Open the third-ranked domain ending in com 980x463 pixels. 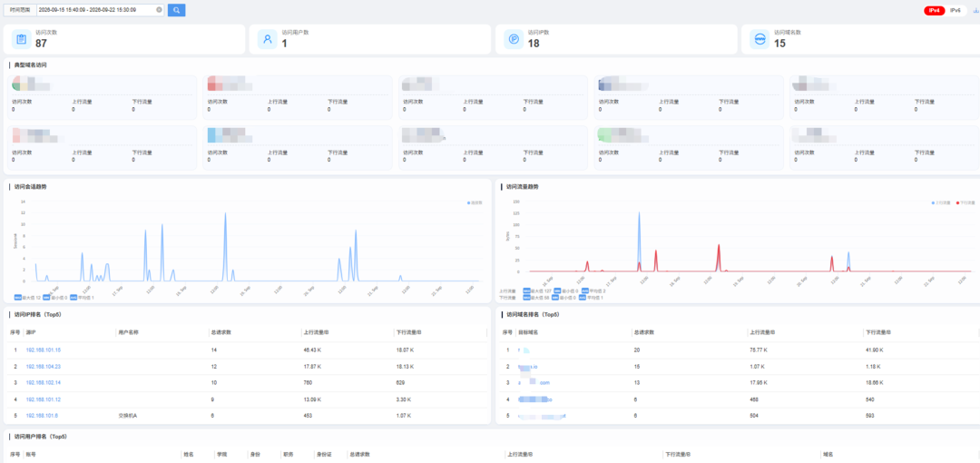534,382
